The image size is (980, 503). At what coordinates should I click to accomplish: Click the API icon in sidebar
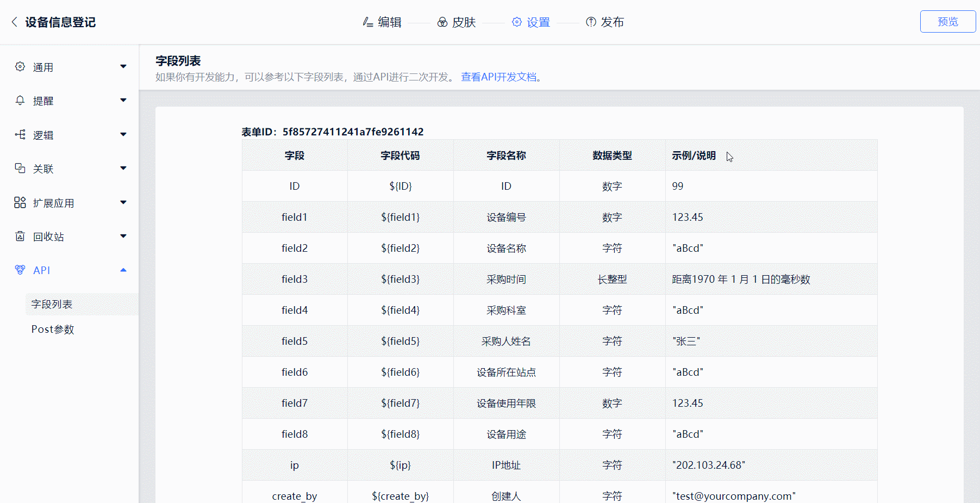(x=20, y=270)
